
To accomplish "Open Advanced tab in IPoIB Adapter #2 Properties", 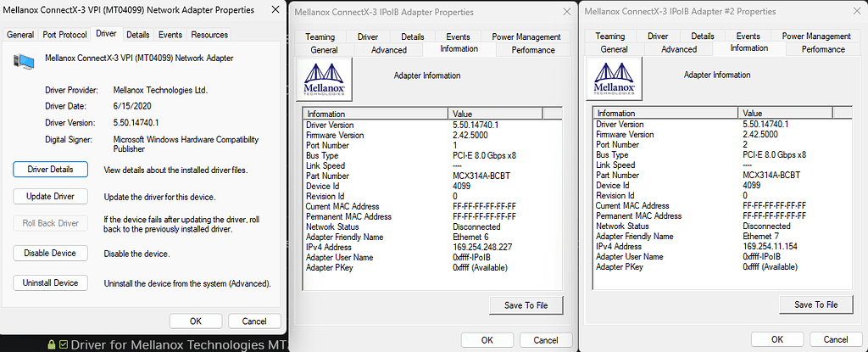I will pos(679,49).
